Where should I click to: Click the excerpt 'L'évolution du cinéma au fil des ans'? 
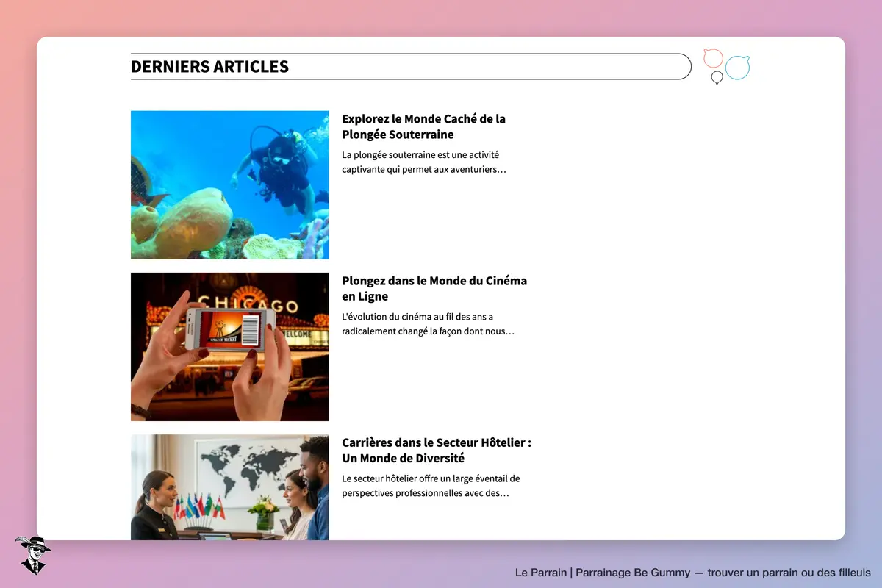coord(428,323)
